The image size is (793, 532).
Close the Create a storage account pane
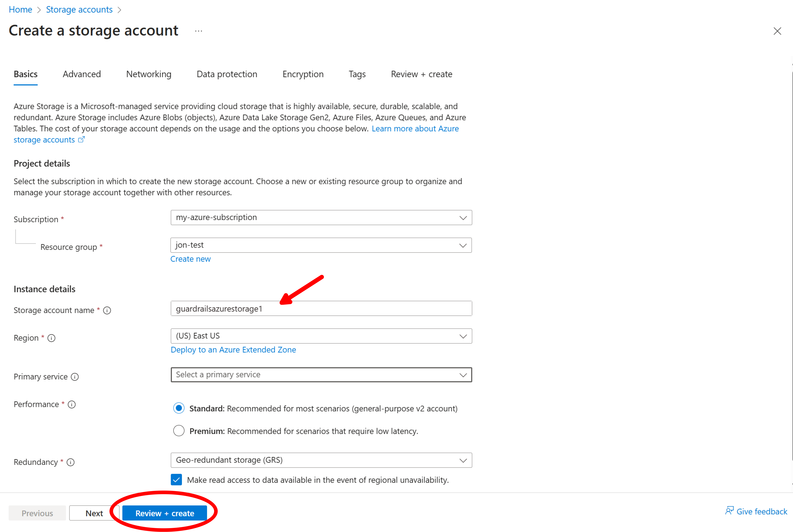point(777,31)
